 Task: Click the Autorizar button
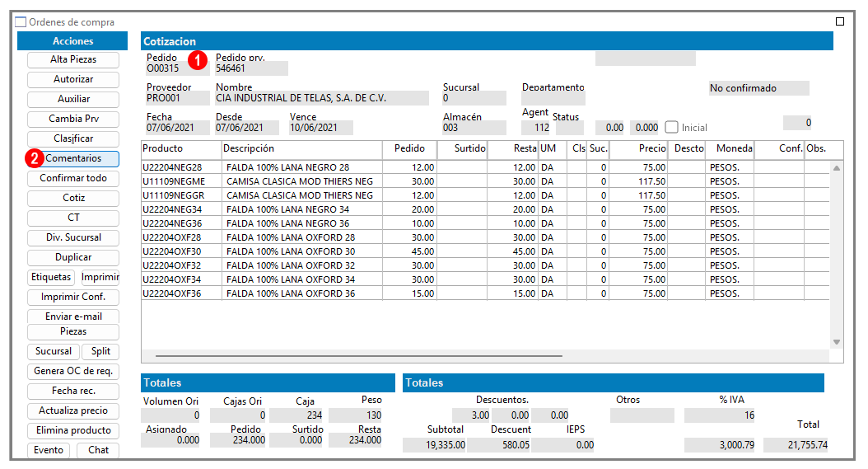(x=73, y=79)
